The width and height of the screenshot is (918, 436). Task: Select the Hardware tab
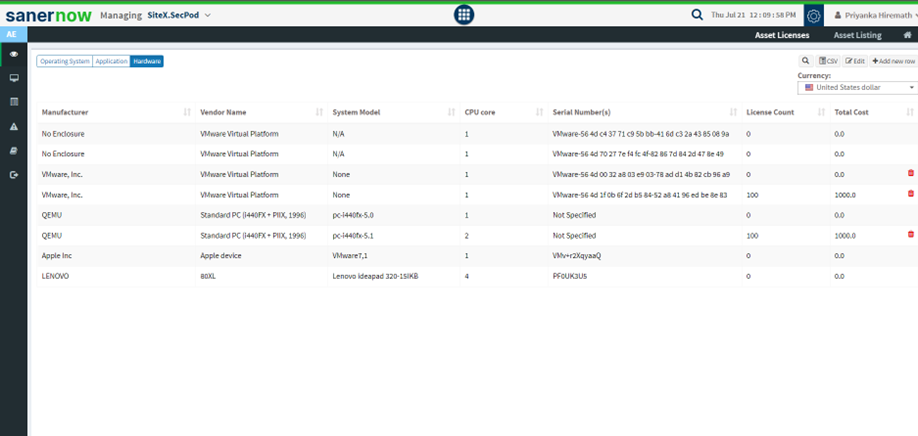click(x=146, y=61)
